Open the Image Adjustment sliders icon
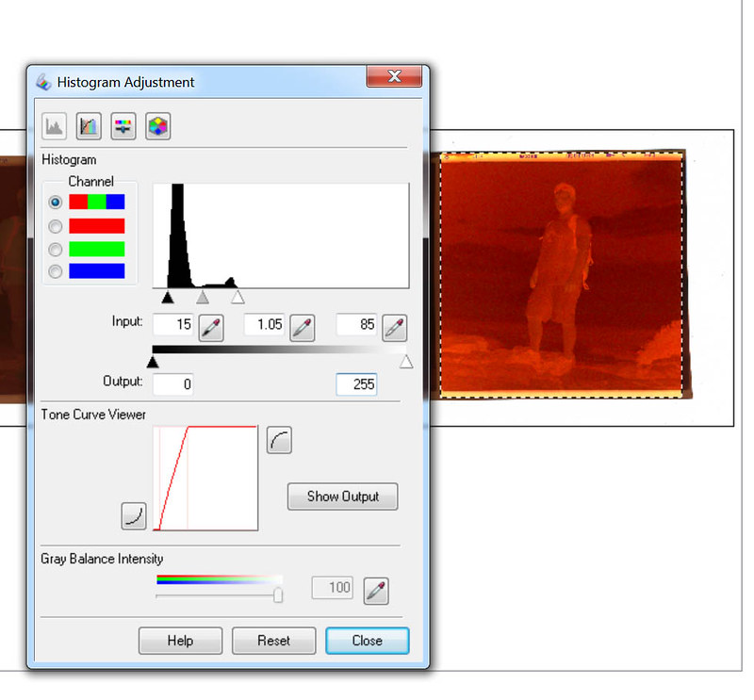The height and width of the screenshot is (700, 754). coord(123,126)
